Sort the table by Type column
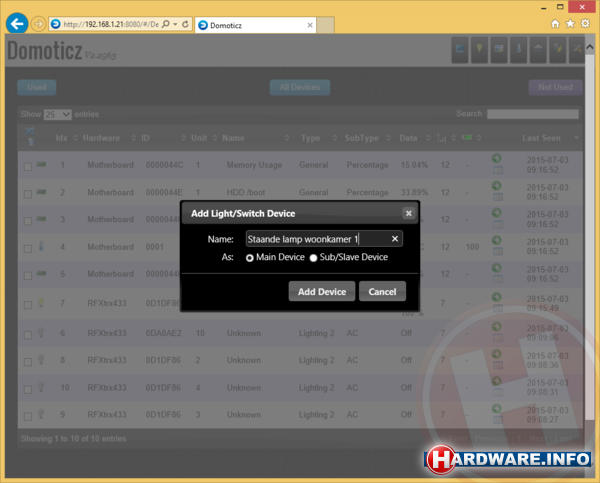 click(318, 138)
